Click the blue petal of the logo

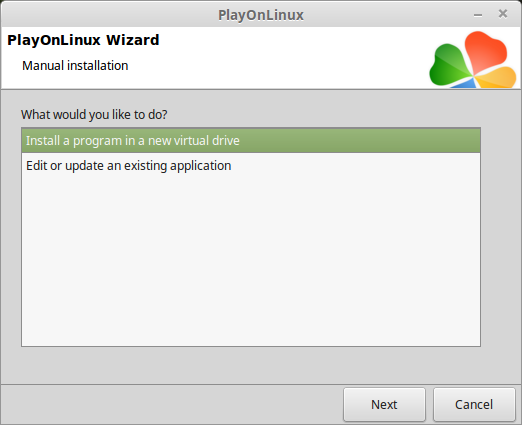465,83
